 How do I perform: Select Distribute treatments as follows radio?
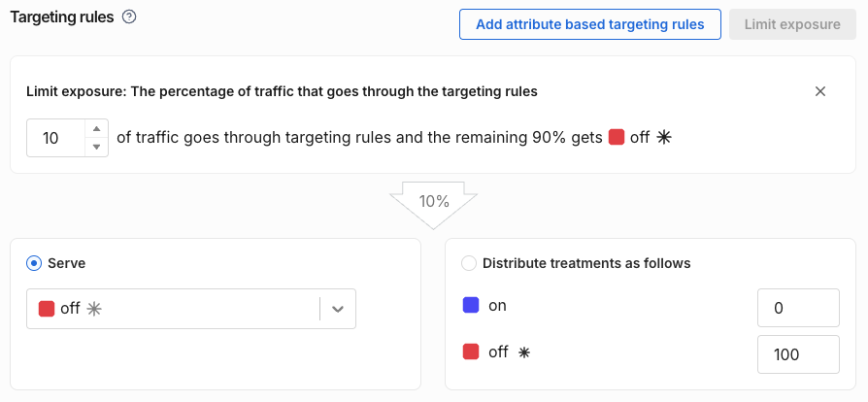469,263
